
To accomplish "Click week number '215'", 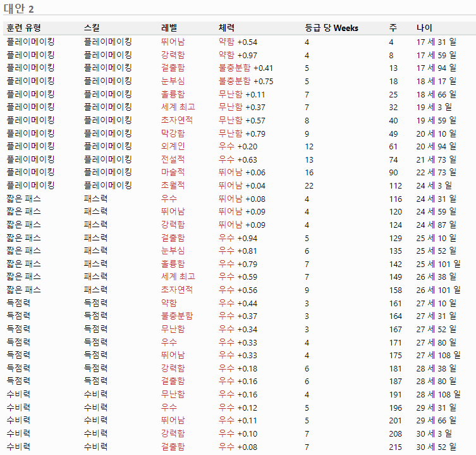I will 396,447.
